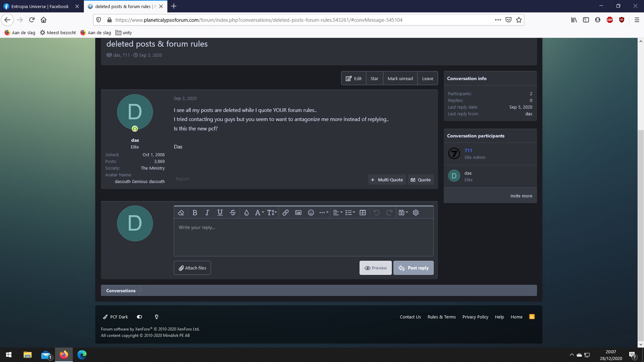
Task: Expand the text alignment dropdown
Action: pyautogui.click(x=337, y=212)
